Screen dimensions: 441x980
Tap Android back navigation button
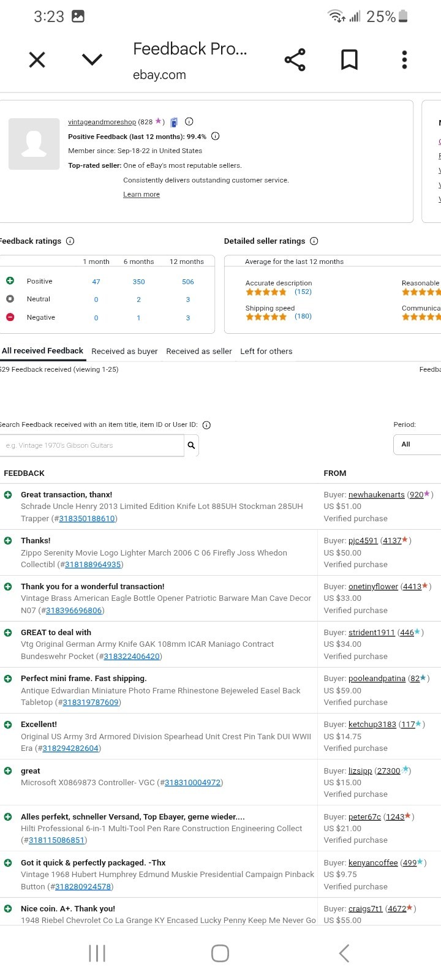coord(344,953)
